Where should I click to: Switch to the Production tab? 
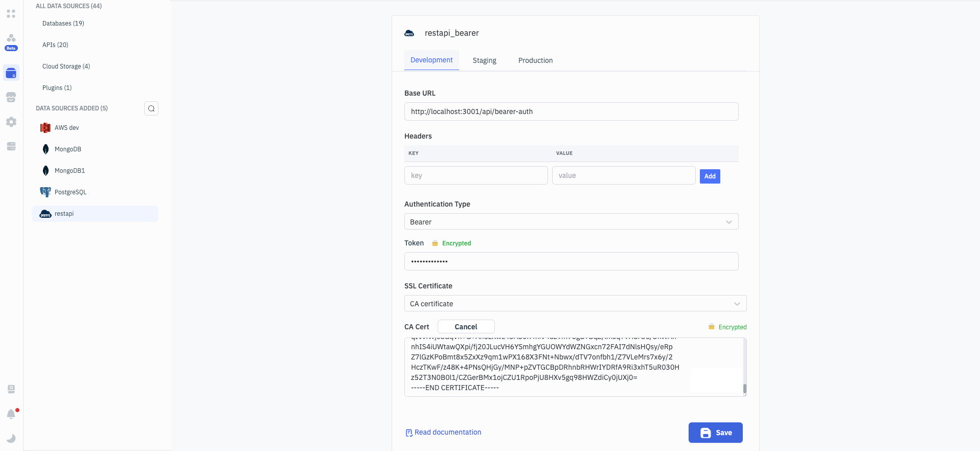point(535,60)
